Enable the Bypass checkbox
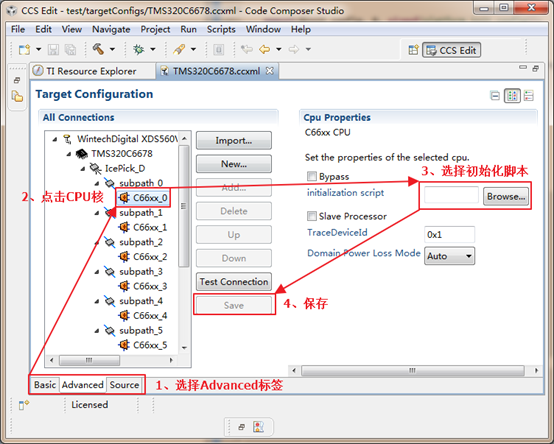554x444 pixels. coord(312,176)
